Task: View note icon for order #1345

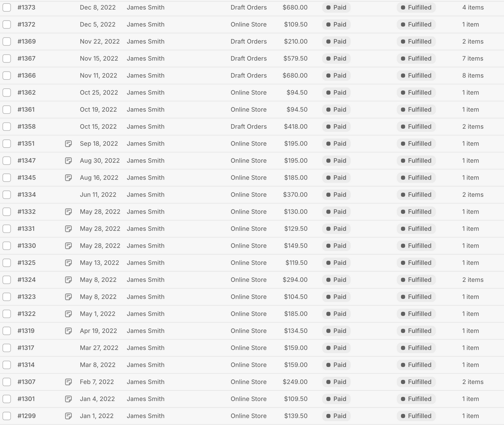Action: [68, 177]
